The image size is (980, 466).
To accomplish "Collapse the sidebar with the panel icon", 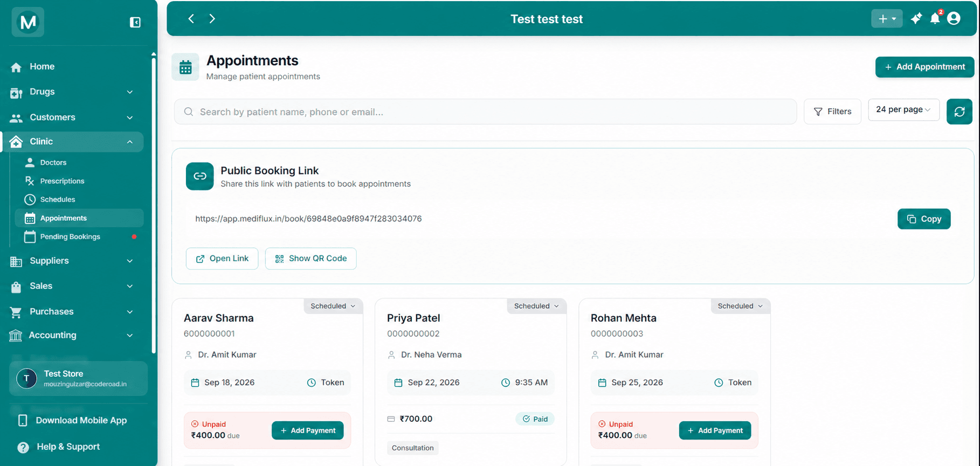I will pos(135,22).
